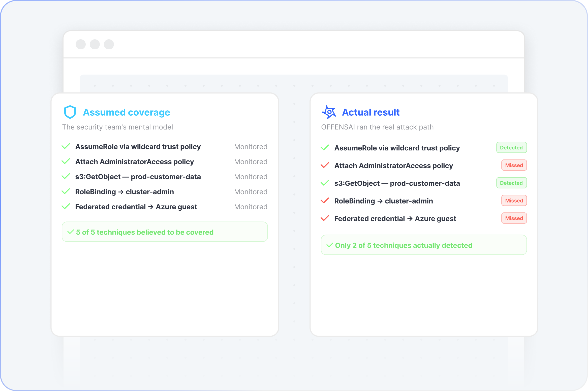588x391 pixels.
Task: Select 'Federated credential → Azure guest' in Assumed coverage
Action: tap(136, 207)
